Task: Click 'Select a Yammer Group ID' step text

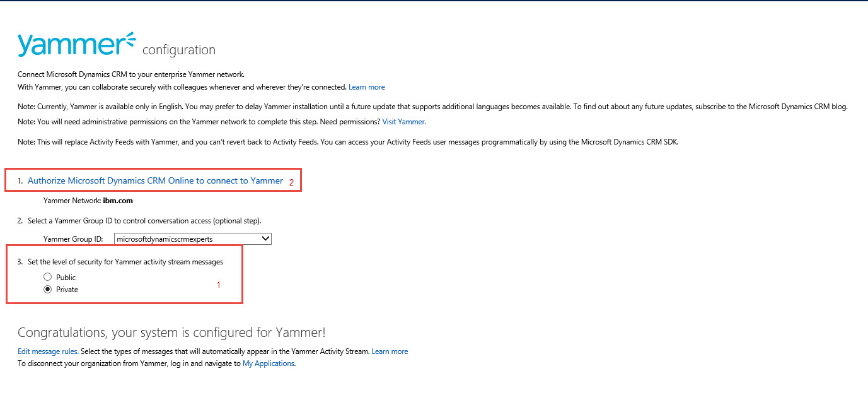Action: coord(144,221)
